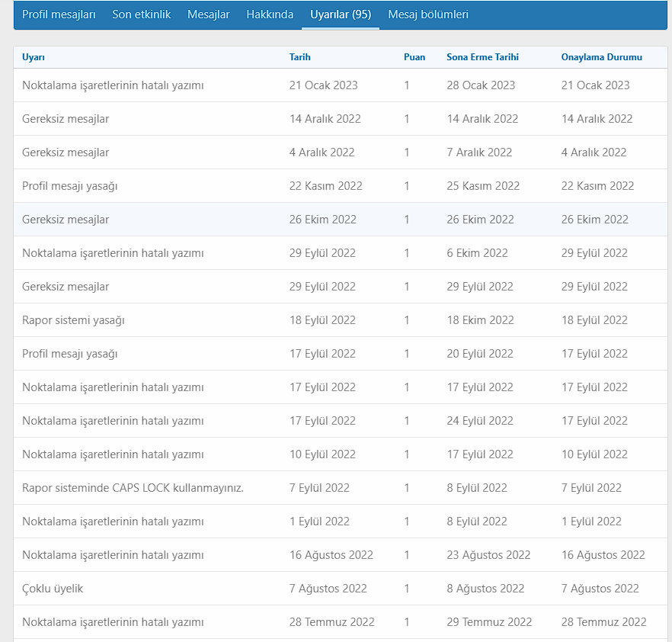This screenshot has width=672, height=642.
Task: Click the Uyarı column header
Action: 34,57
